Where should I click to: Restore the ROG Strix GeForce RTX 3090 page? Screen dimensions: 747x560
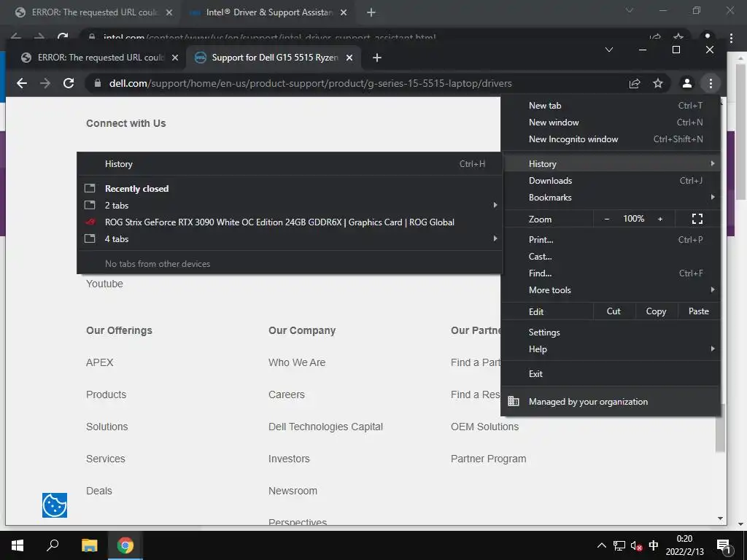290,222
